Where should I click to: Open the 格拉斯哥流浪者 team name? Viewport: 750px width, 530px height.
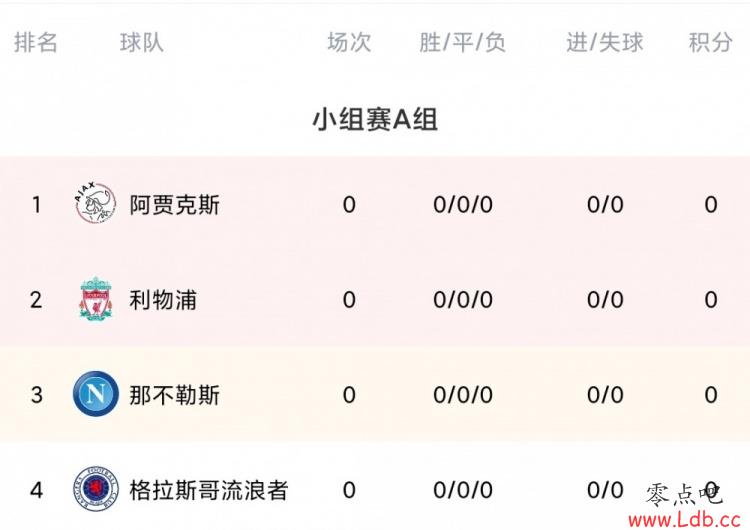(x=209, y=490)
